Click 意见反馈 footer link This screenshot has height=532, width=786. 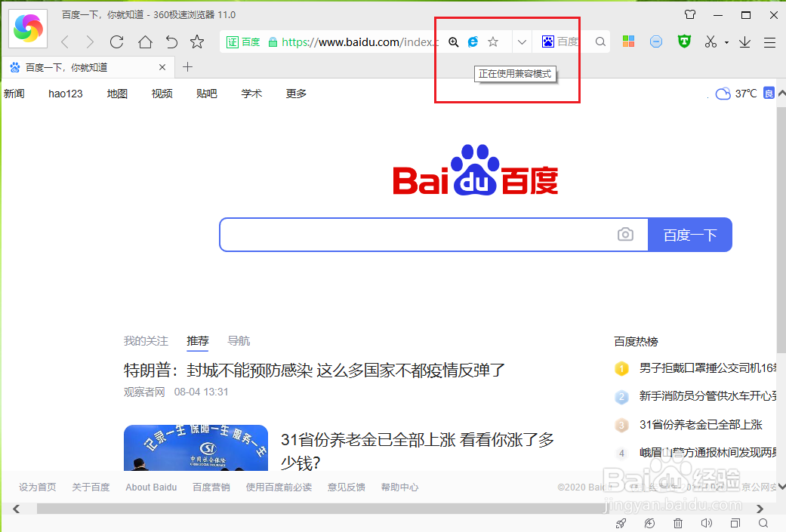347,487
